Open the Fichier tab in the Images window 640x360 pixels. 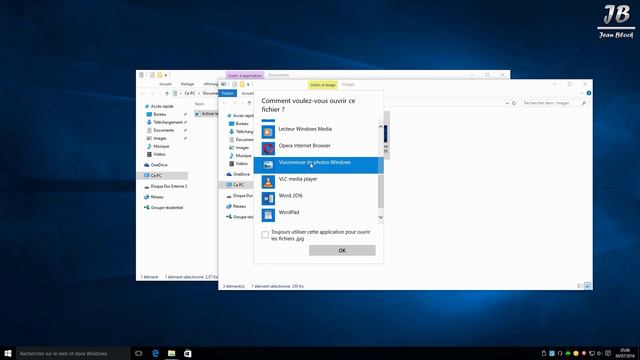point(227,93)
